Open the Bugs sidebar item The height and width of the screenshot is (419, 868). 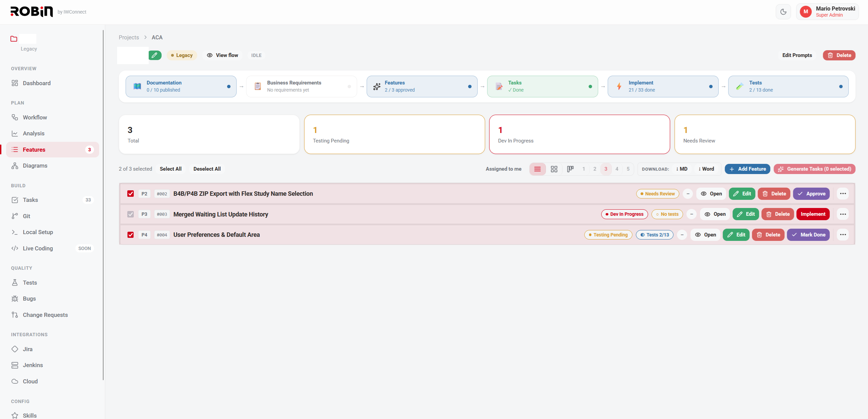point(53,299)
